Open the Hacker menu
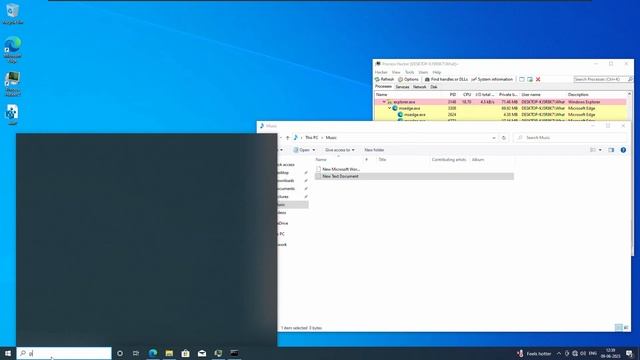640x360 pixels. pos(381,72)
